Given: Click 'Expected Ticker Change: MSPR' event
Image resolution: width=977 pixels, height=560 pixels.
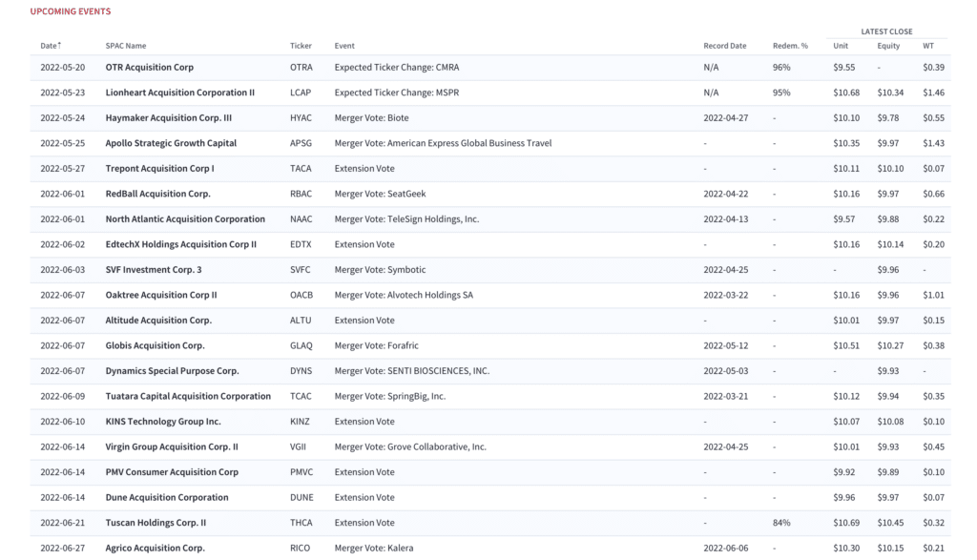Looking at the screenshot, I should coord(397,93).
